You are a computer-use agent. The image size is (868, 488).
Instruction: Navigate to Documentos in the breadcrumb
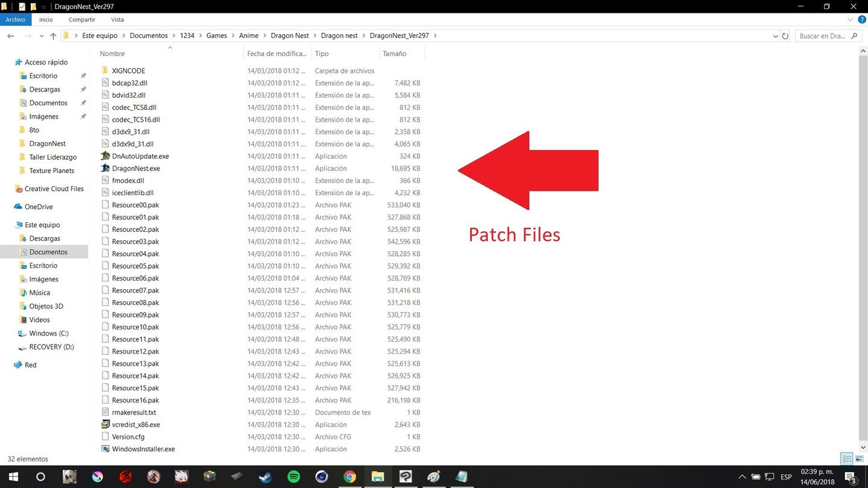coord(148,36)
